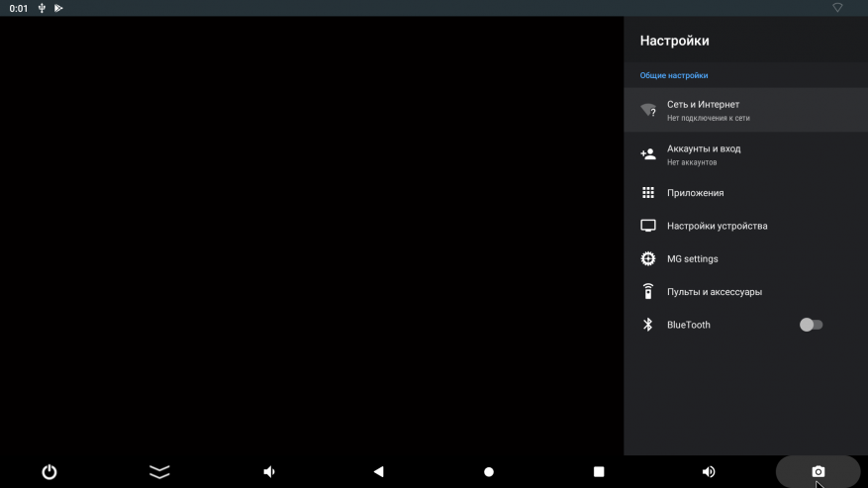Viewport: 868px width, 488px height.
Task: Click the clock in status bar
Action: pyautogui.click(x=18, y=8)
